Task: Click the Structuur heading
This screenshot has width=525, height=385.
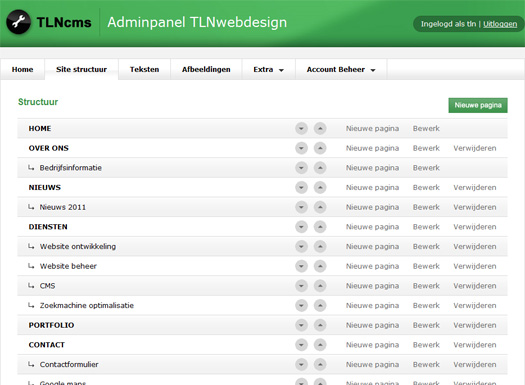Action: (x=38, y=102)
